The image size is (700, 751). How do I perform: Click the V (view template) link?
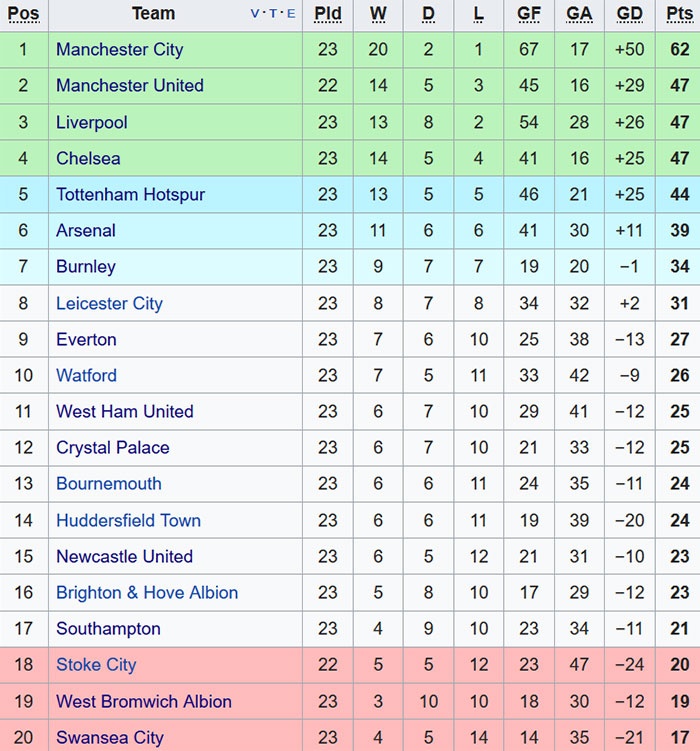point(255,14)
